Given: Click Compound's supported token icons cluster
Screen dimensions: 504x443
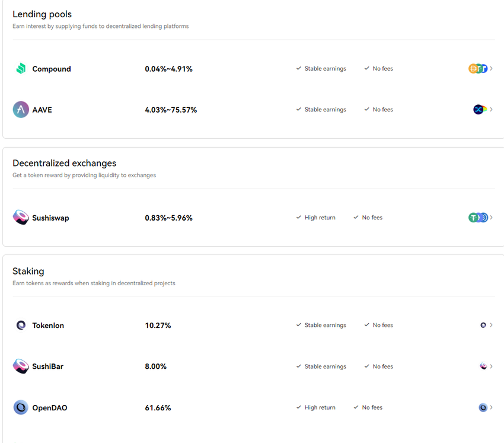Looking at the screenshot, I should [x=478, y=68].
